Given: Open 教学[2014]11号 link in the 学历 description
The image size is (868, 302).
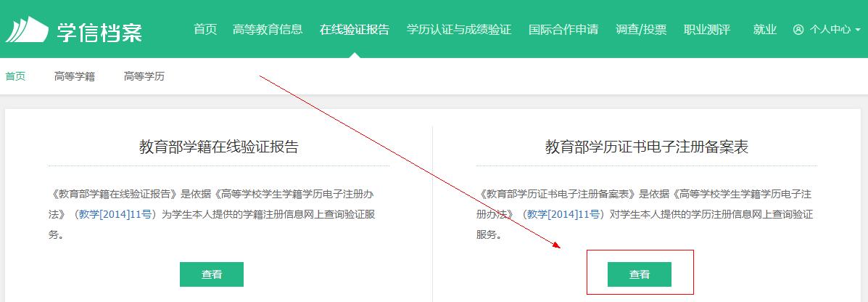Looking at the screenshot, I should (563, 214).
